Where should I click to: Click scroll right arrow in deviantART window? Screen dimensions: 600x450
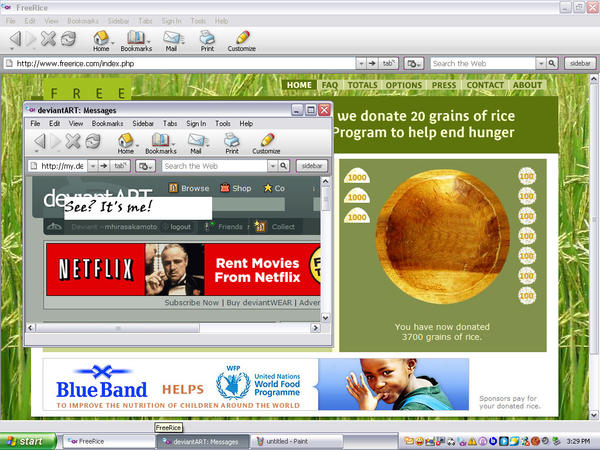[x=315, y=328]
